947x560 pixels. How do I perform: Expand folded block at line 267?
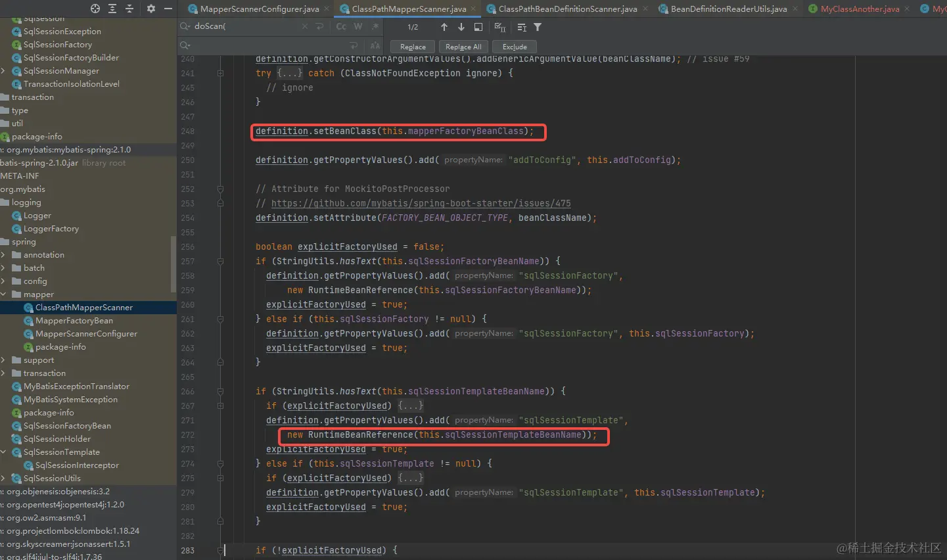[x=411, y=406]
